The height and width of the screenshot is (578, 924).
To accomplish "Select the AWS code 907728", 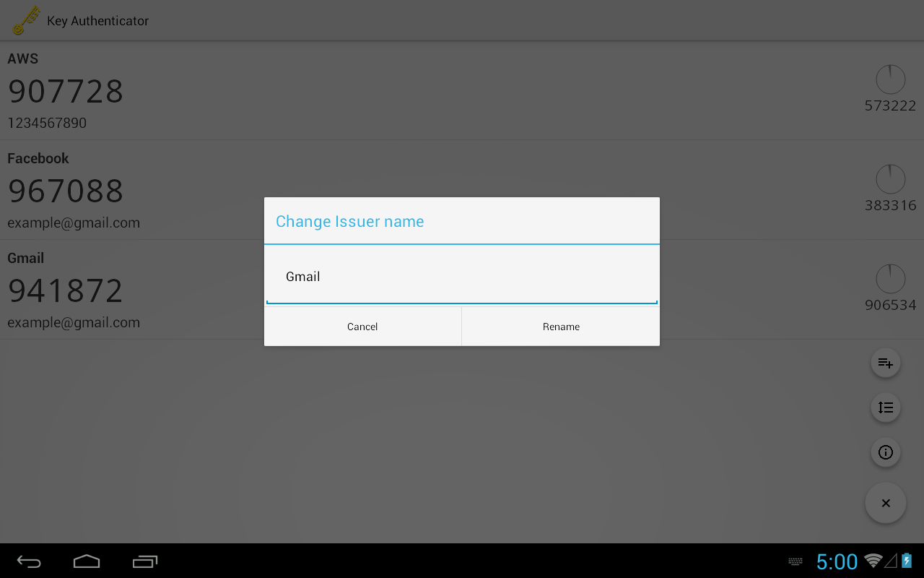I will coord(66,92).
